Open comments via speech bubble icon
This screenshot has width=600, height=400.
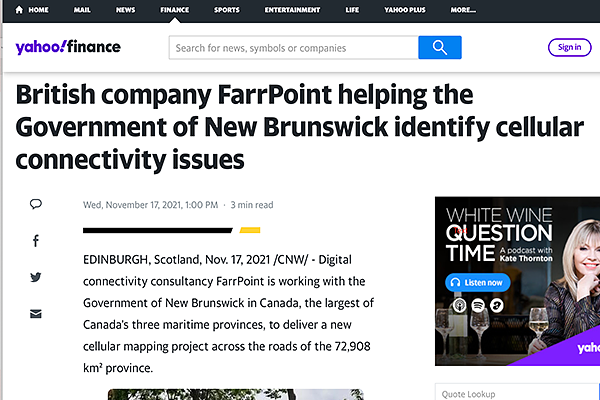(x=36, y=204)
